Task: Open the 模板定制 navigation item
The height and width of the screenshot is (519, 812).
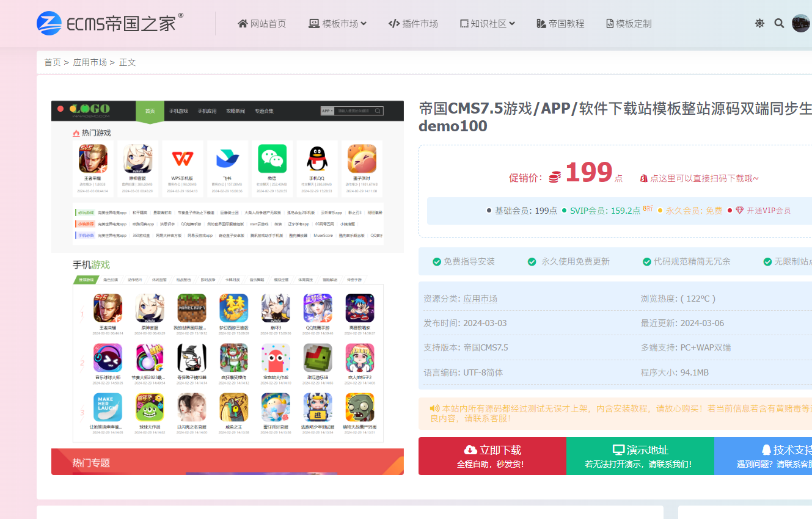Action: point(629,23)
